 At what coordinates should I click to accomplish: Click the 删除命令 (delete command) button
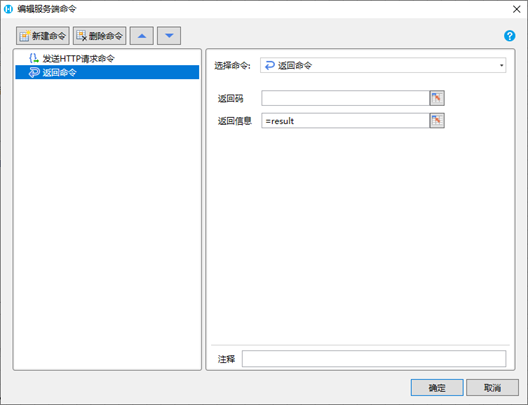100,36
